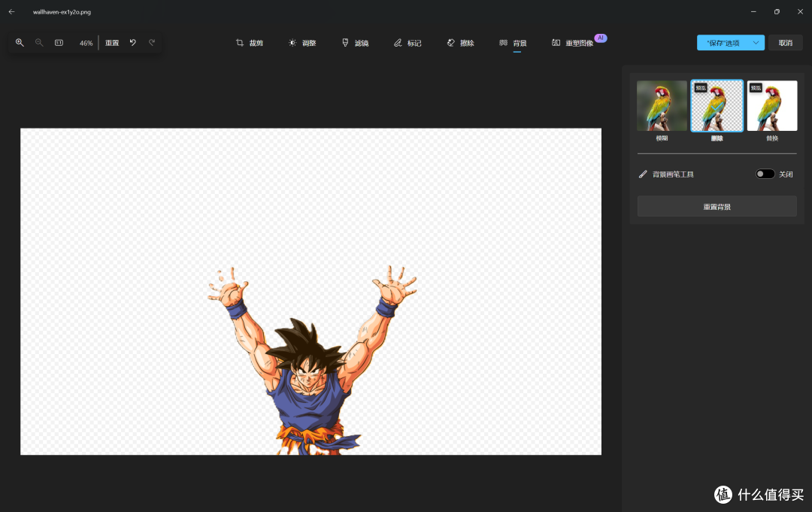Select the 背景 background tab
Image resolution: width=812 pixels, height=512 pixels.
coord(513,43)
